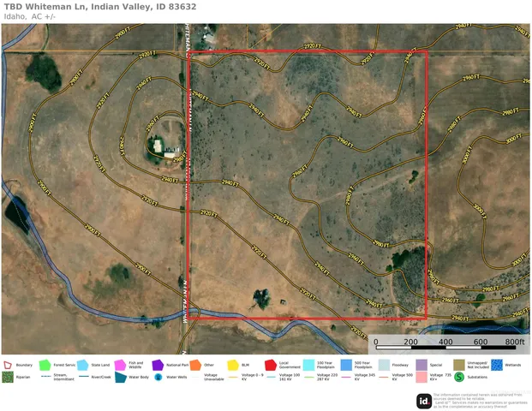Screen dimensions: 532x411
Task: Click the house building west of Whiteman Ln
Action: [158, 146]
